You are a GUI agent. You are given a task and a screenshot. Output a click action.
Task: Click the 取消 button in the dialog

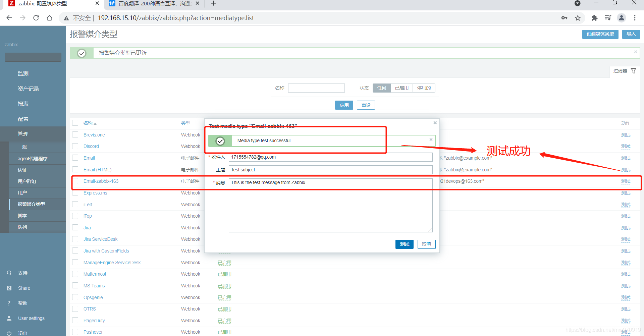tap(427, 244)
